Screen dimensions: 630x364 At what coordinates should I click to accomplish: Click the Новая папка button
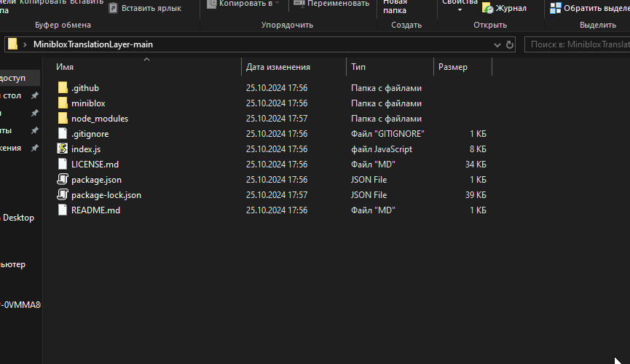tap(395, 7)
